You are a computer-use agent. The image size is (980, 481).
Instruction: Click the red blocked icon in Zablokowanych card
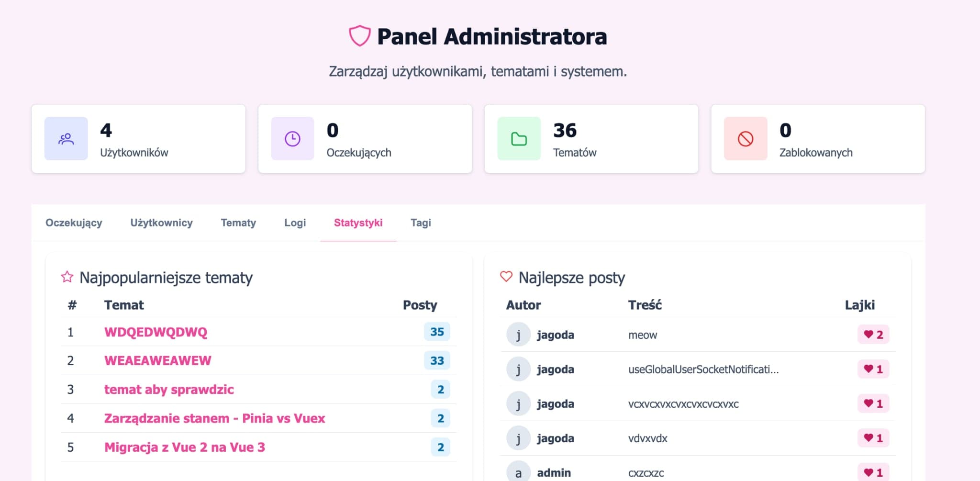pyautogui.click(x=745, y=139)
